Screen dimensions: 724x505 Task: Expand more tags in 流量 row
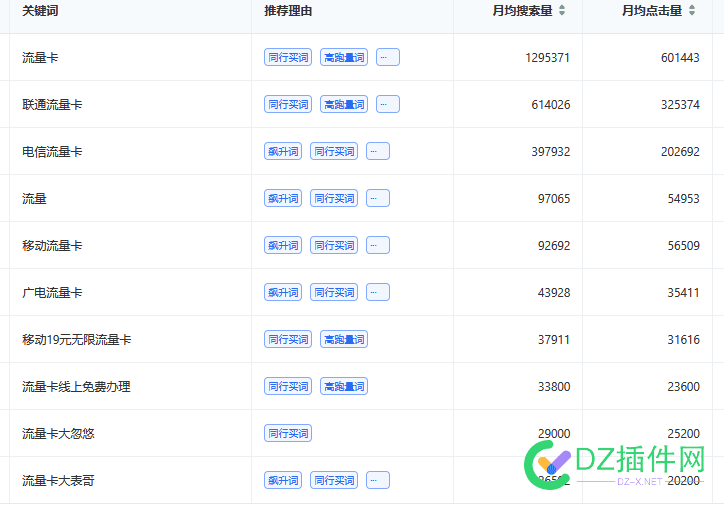[378, 198]
